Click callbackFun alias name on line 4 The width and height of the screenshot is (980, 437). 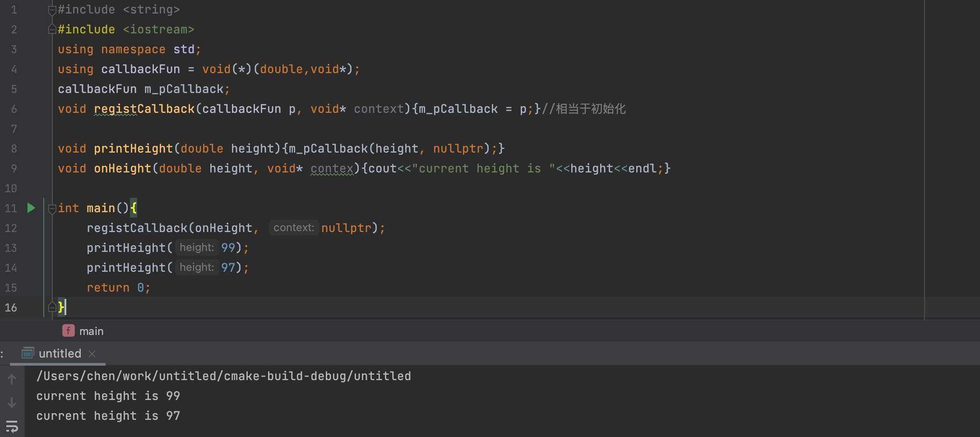tap(140, 70)
